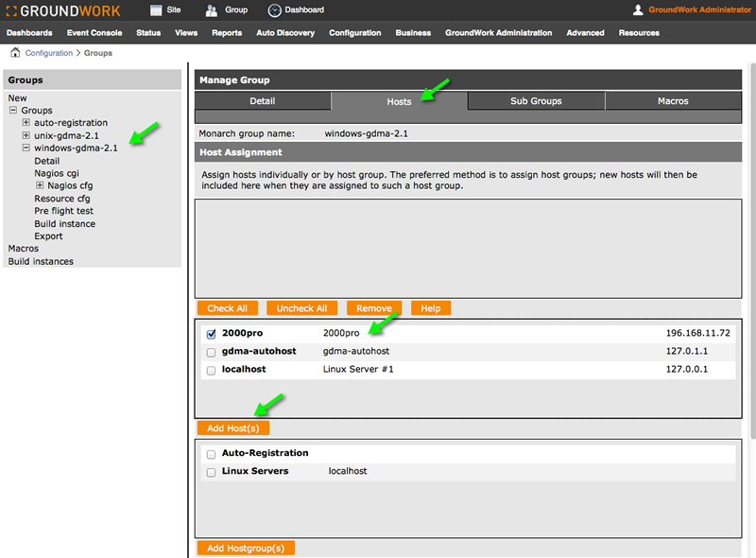Open Nagios cfg in the tree

(x=70, y=185)
